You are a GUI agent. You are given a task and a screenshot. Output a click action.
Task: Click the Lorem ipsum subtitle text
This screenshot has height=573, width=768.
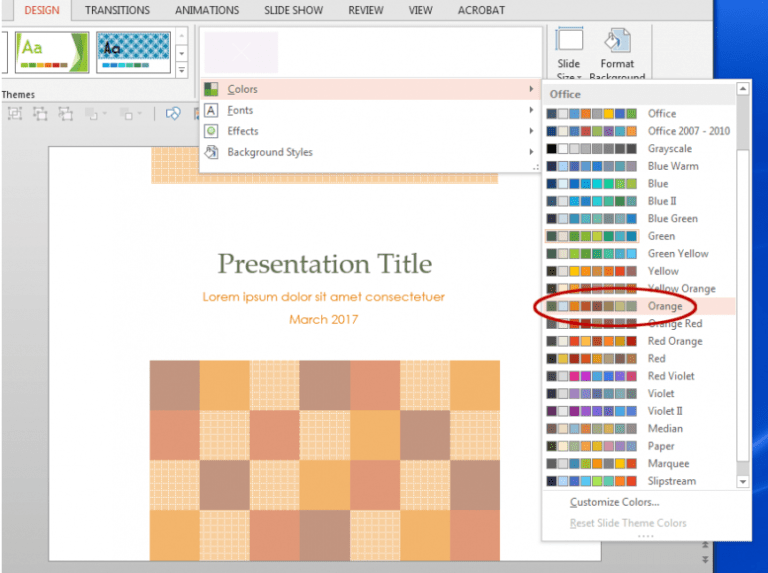[323, 297]
